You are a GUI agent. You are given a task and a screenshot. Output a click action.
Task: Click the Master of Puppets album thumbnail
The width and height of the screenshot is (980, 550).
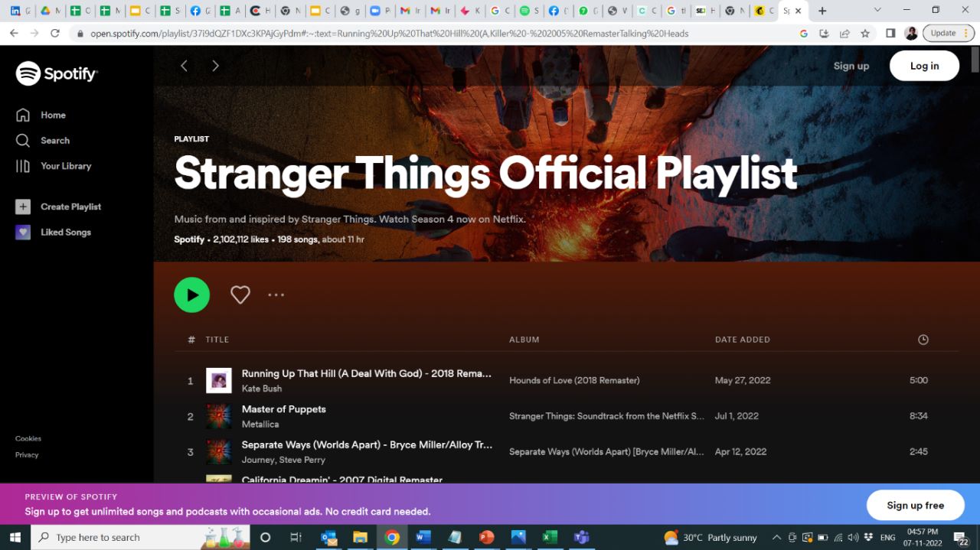219,416
